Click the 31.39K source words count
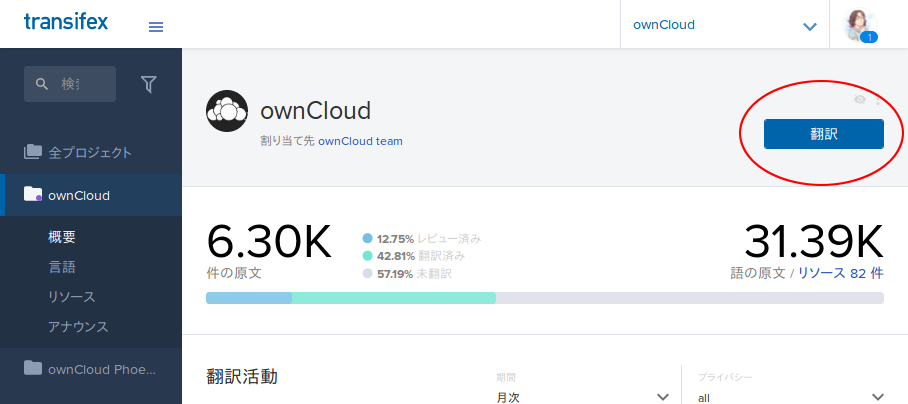 coord(814,241)
